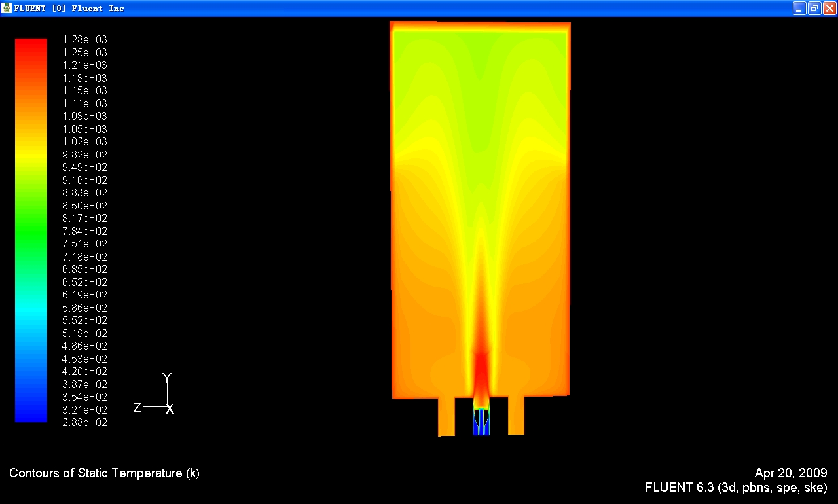The width and height of the screenshot is (838, 504).
Task: Click the FLUENT 6.3 solver info text
Action: coord(736,488)
